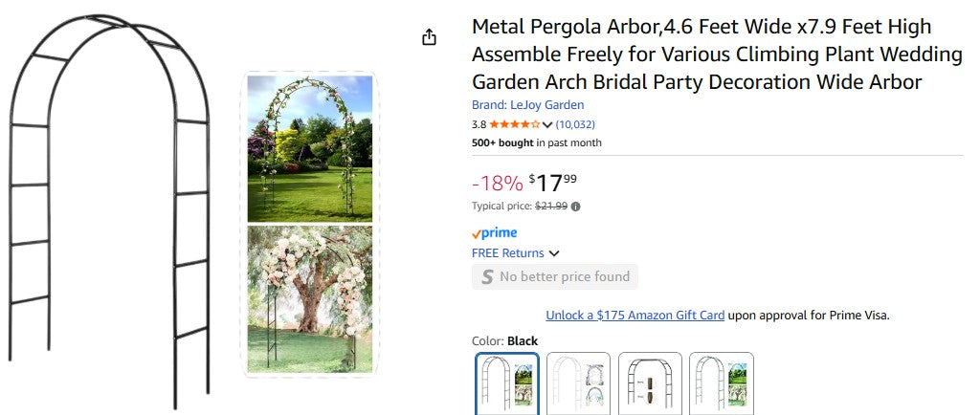Screen dimensions: 980x415
Task: Click 'Unlock a $175 Amazon Gift Card' link
Action: click(x=635, y=315)
